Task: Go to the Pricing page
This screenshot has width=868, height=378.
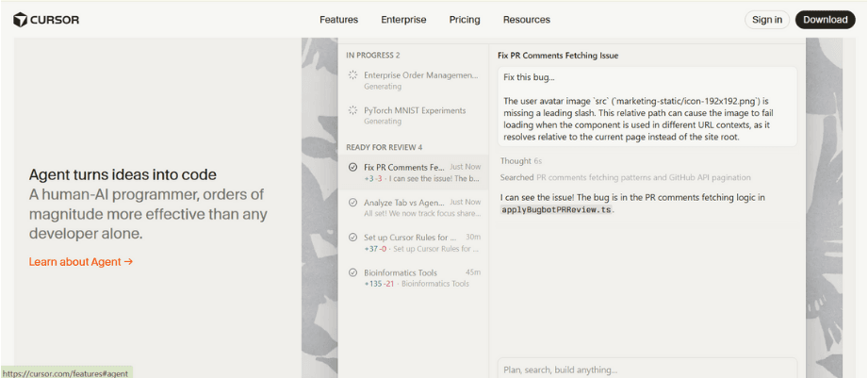Action: coord(465,20)
